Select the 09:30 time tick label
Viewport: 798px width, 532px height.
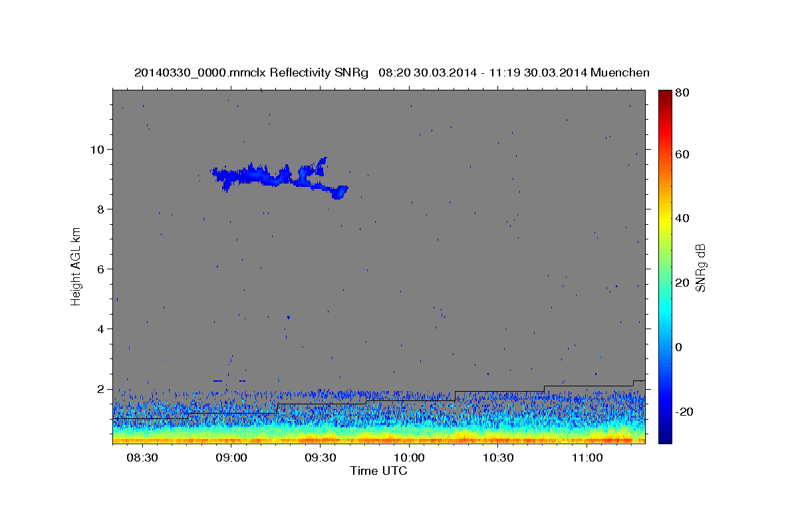click(321, 458)
